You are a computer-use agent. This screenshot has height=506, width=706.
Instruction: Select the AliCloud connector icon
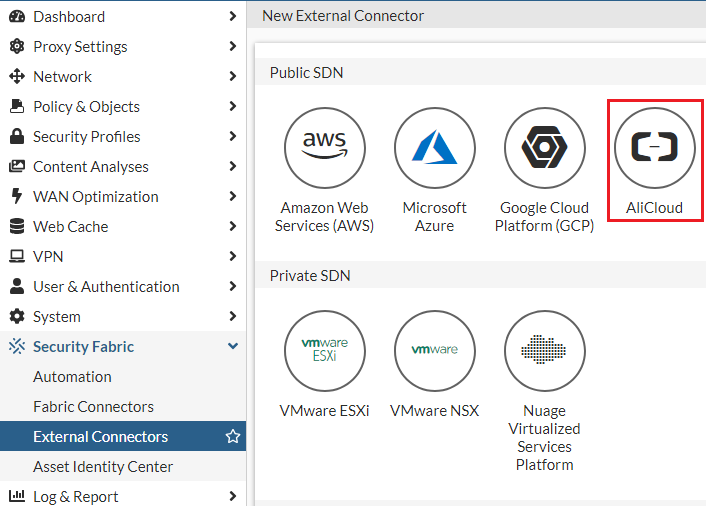pos(655,148)
